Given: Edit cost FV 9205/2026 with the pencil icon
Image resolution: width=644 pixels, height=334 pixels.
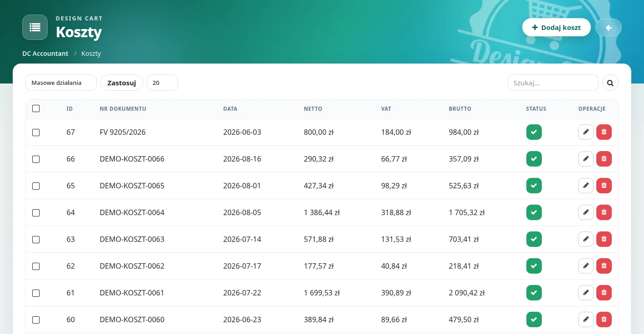Looking at the screenshot, I should (586, 132).
